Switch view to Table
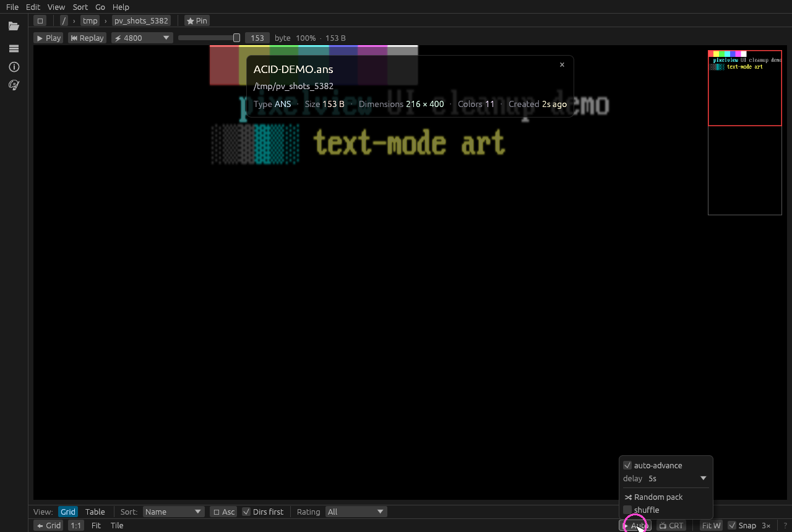The height and width of the screenshot is (532, 792). [95, 512]
